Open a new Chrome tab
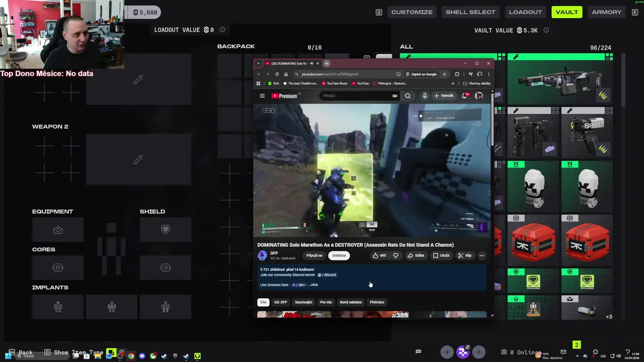 tap(327, 63)
